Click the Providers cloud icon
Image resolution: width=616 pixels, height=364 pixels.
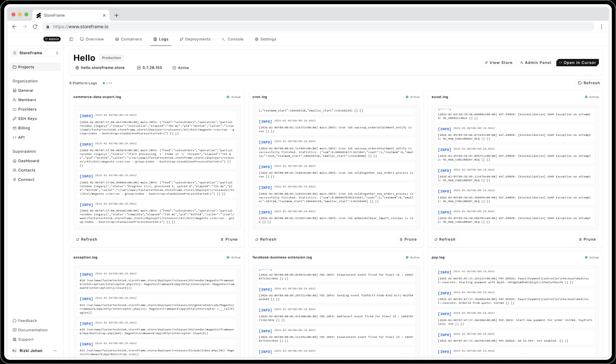coord(14,109)
